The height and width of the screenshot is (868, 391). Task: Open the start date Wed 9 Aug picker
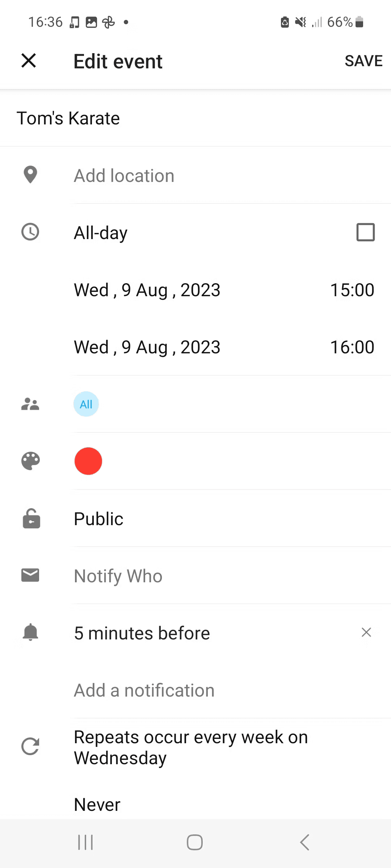(x=147, y=290)
